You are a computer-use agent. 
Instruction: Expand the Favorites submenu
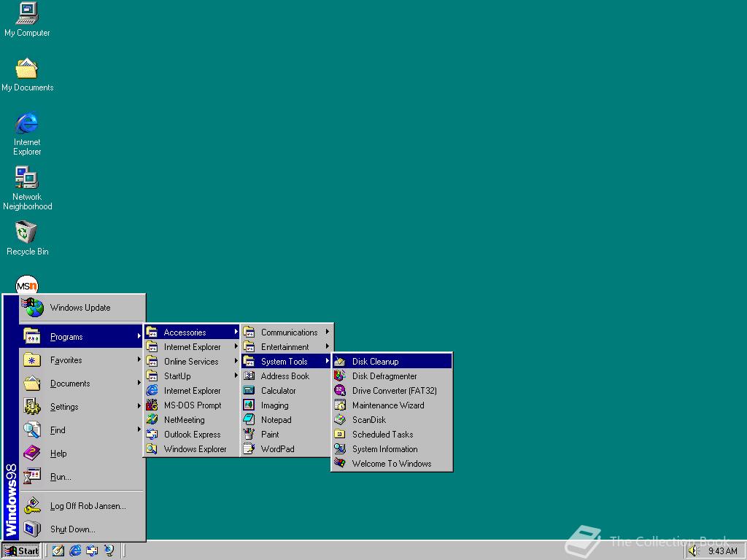coord(82,360)
